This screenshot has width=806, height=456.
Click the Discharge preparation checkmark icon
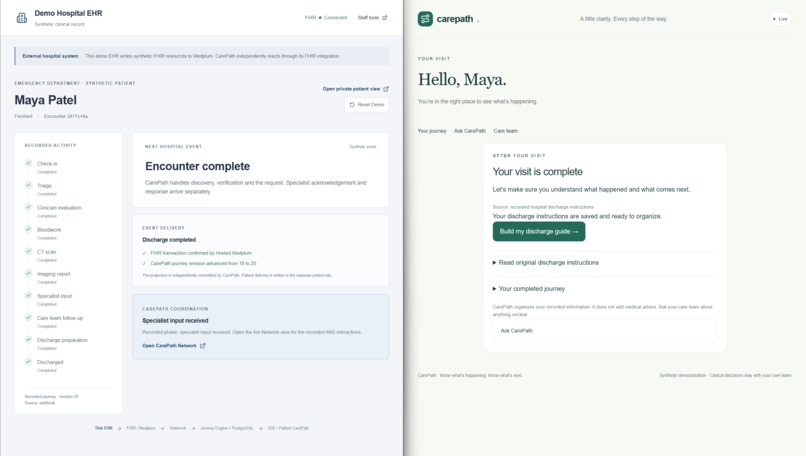[x=28, y=340]
